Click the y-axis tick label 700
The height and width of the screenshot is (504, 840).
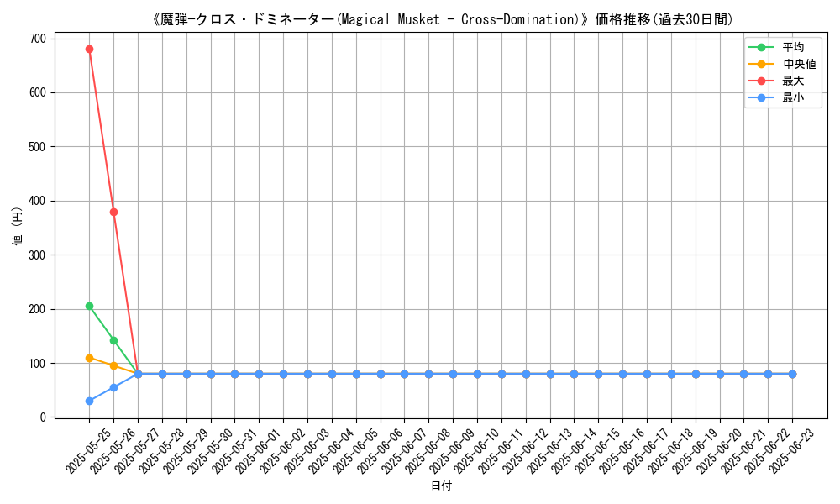[x=38, y=39]
